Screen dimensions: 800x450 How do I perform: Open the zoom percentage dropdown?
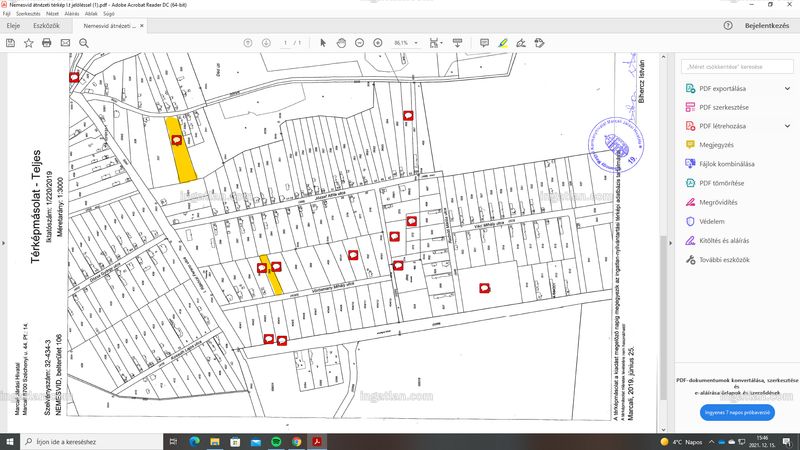pos(406,43)
